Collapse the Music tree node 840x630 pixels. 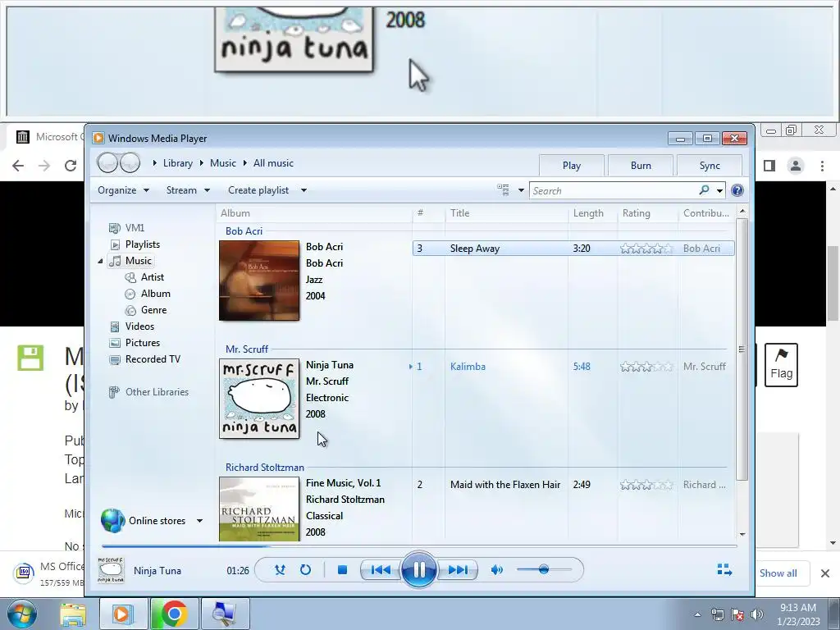[x=101, y=261]
